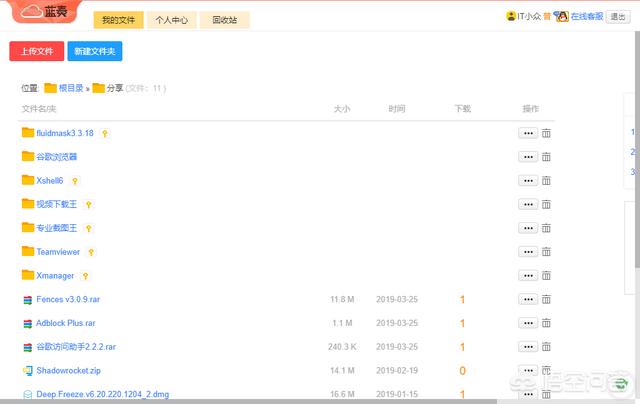Click download count 1 of Fences v3.0.9.rar
640x404 pixels.
pos(462,300)
